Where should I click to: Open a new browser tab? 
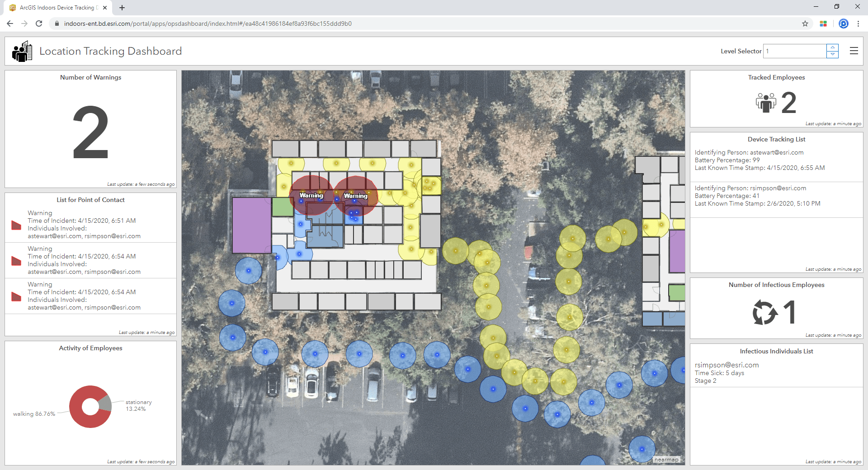pos(122,7)
